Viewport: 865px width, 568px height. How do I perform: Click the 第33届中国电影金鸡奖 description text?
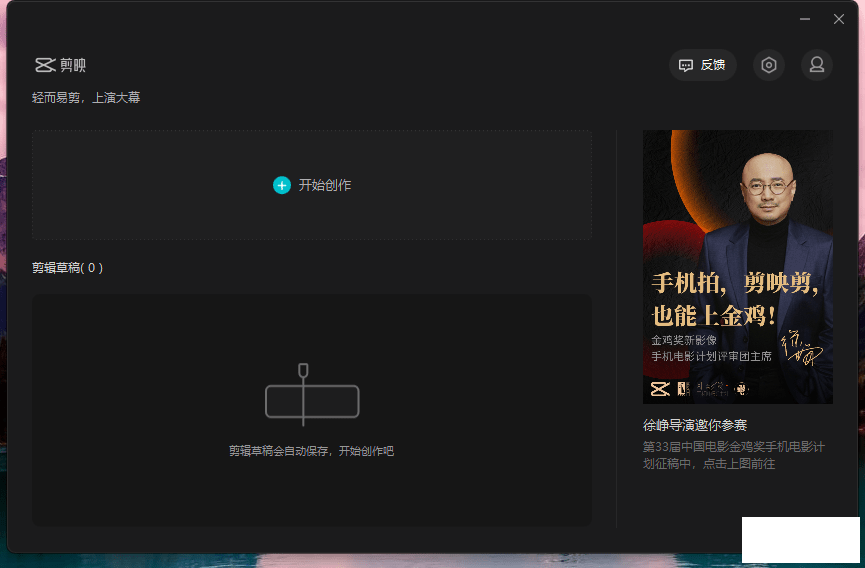[x=733, y=455]
